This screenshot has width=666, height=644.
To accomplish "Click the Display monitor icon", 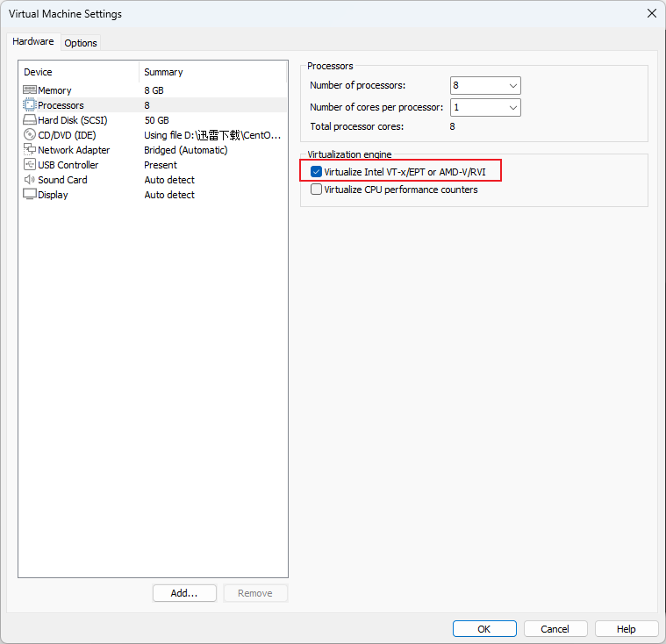I will [x=30, y=194].
